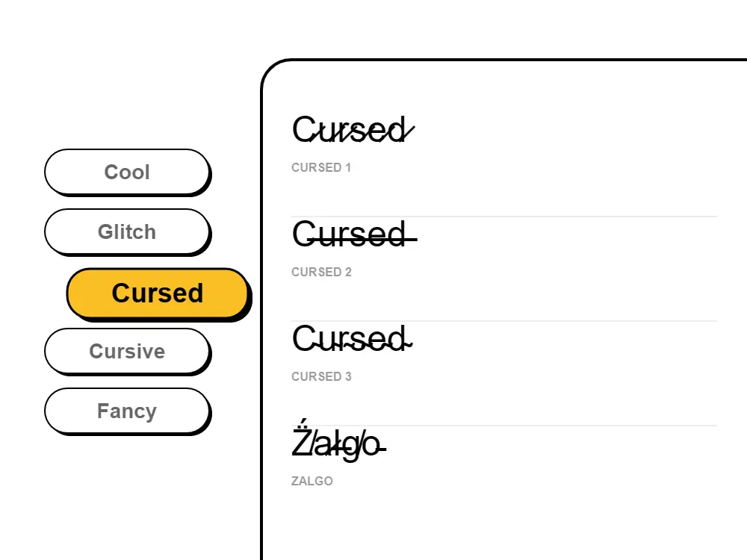Open the Cursive fonts category

[x=128, y=352]
